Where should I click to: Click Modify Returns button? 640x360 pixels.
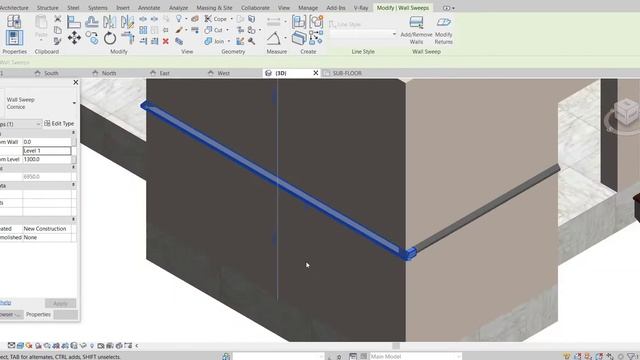click(443, 30)
